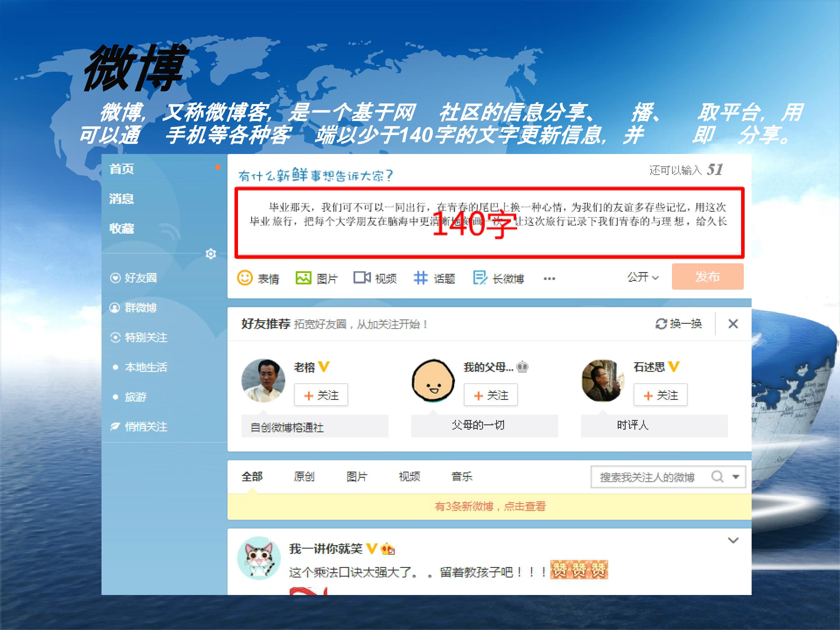Click the search magnifier icon

[x=717, y=476]
